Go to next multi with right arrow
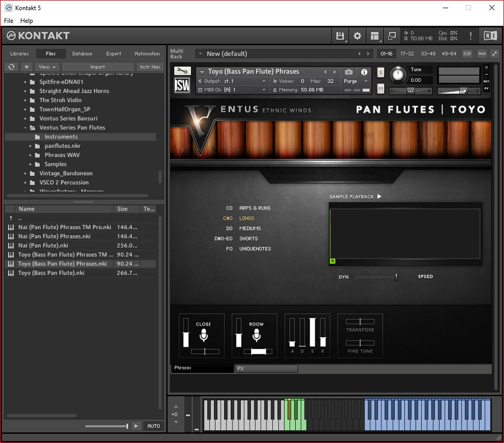The height and width of the screenshot is (443, 504). [x=368, y=54]
